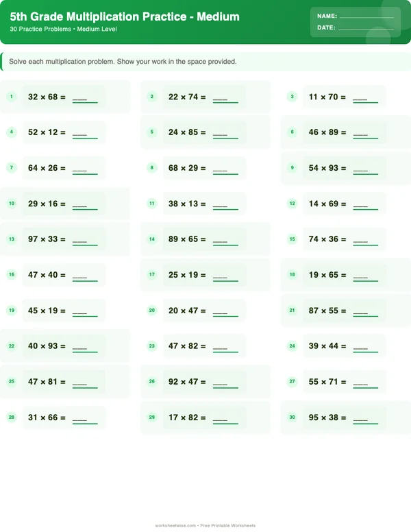Click the number 17 problem badge
The image size is (411, 532).
point(152,275)
